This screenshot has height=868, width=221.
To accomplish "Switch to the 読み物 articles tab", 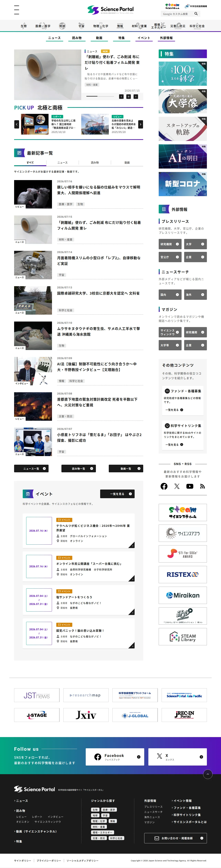I will point(95,163).
